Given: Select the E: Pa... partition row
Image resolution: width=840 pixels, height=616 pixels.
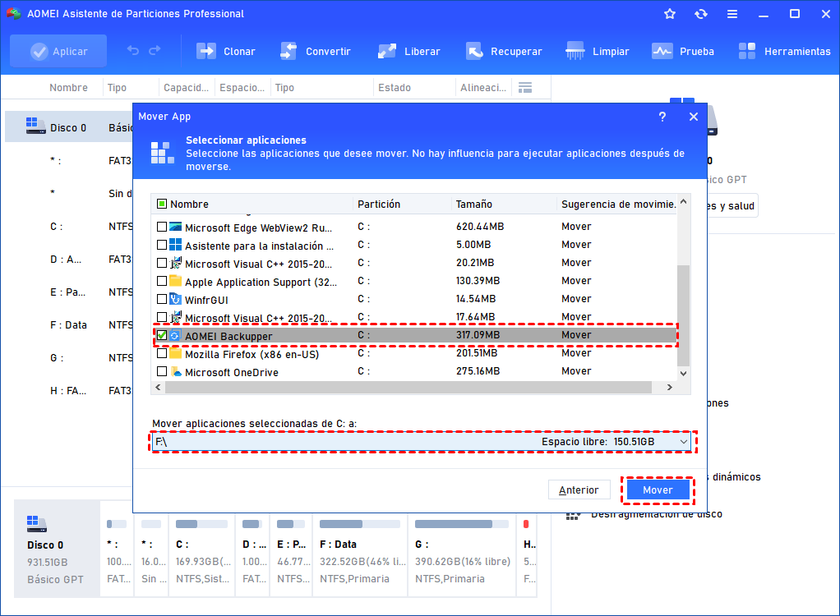Looking at the screenshot, I should [x=68, y=292].
